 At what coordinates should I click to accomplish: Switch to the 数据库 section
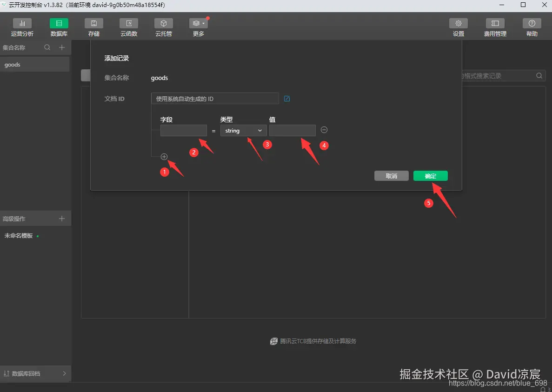point(59,27)
